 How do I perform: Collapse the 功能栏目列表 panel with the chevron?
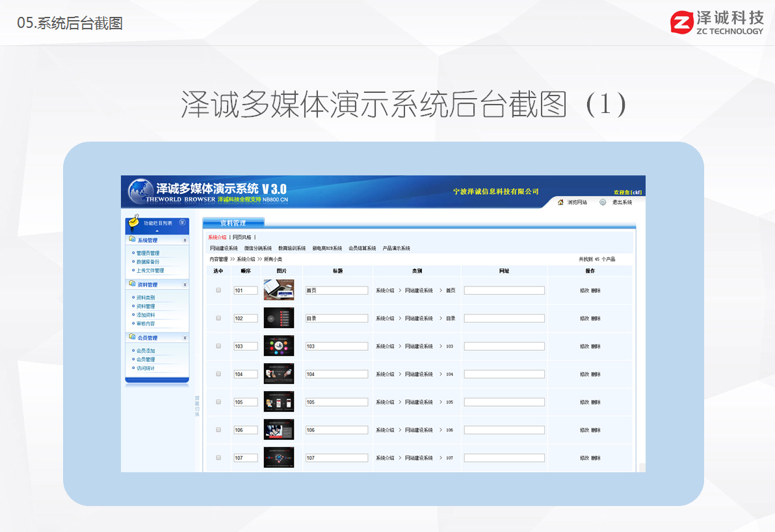(x=182, y=222)
